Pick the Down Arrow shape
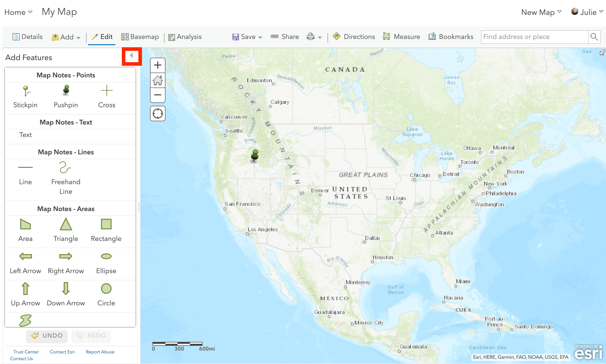Image resolution: width=606 pixels, height=364 pixels. [66, 294]
